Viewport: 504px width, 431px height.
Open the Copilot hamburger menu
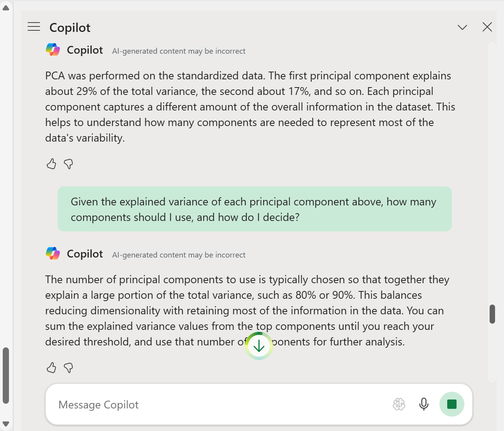tap(34, 27)
